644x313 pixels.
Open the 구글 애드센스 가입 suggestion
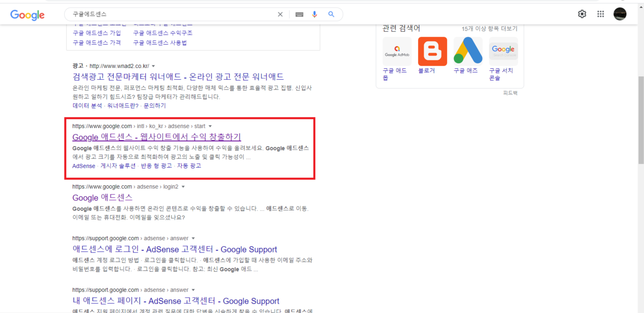[x=97, y=33]
